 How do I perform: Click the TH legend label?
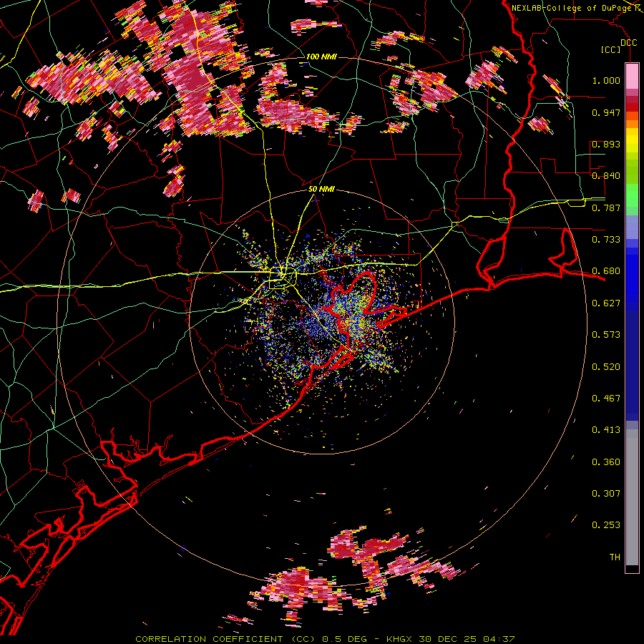tap(615, 557)
